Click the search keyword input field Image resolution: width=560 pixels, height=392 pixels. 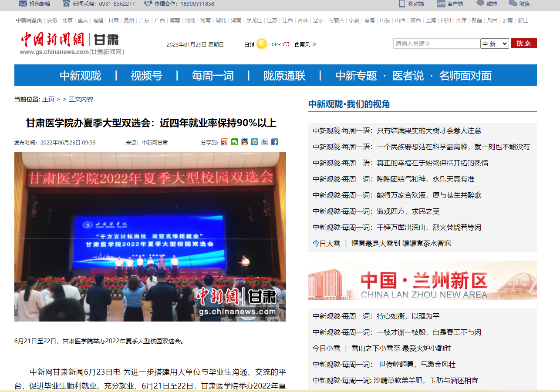[436, 44]
